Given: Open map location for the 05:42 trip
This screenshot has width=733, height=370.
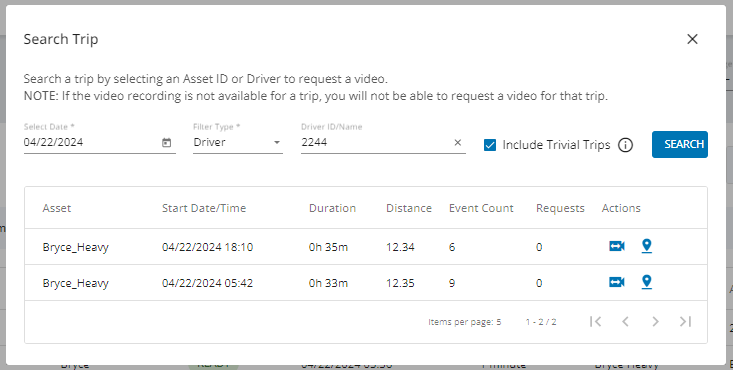Looking at the screenshot, I should click(647, 282).
